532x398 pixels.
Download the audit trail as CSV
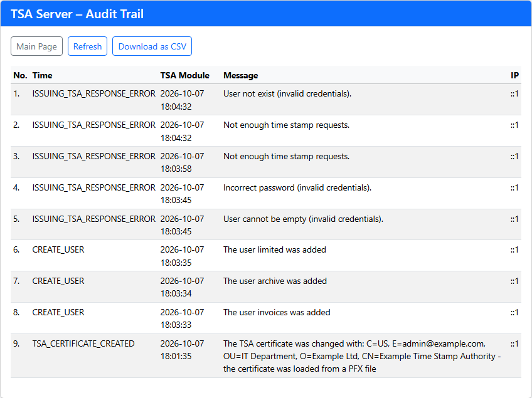coord(152,46)
